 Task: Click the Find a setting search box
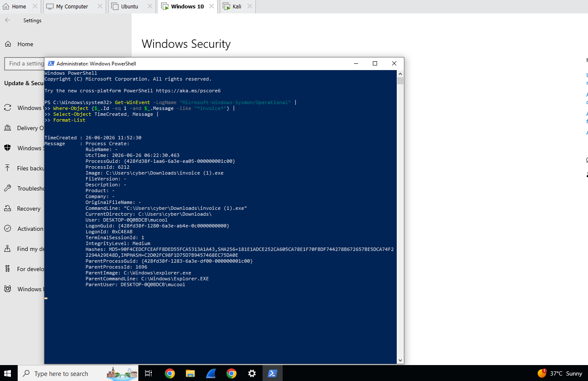(x=24, y=64)
